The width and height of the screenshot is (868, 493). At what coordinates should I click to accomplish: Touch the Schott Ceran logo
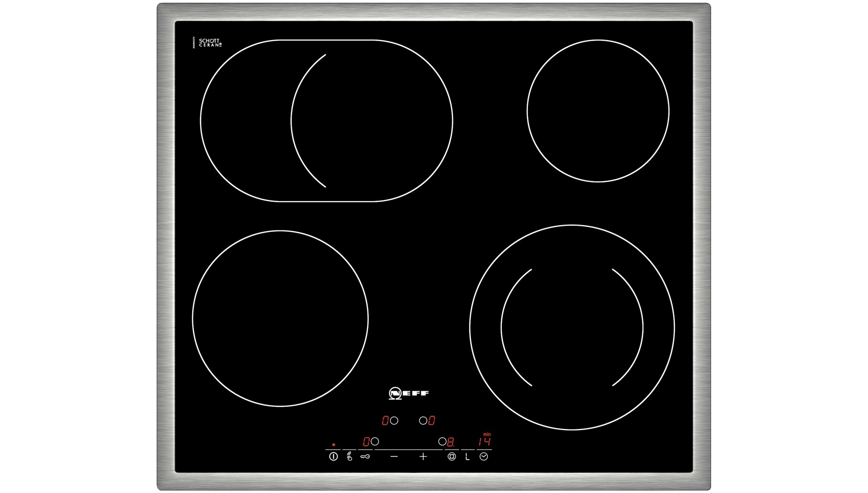point(210,43)
